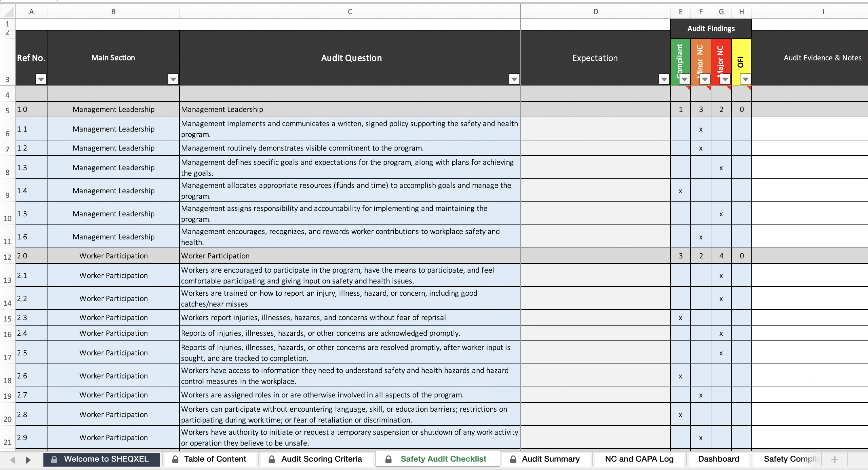Go to the NC and CAPA Log tab
868x470 pixels.
[639, 459]
